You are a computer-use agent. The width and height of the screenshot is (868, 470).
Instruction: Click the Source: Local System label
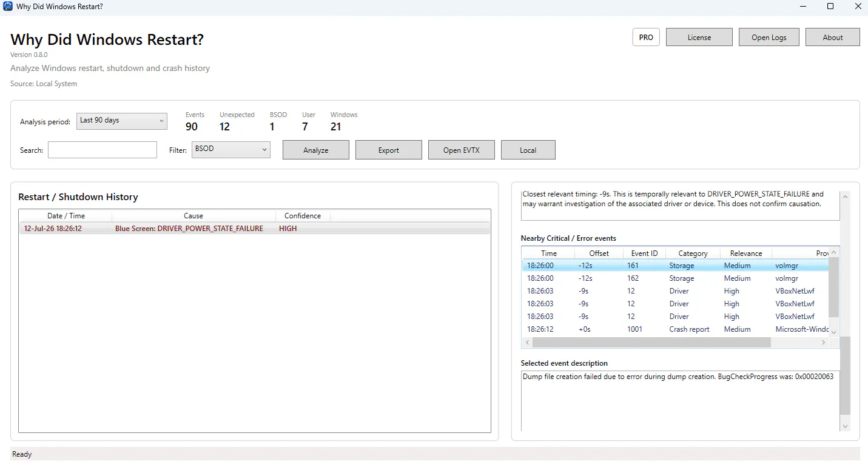tap(44, 84)
